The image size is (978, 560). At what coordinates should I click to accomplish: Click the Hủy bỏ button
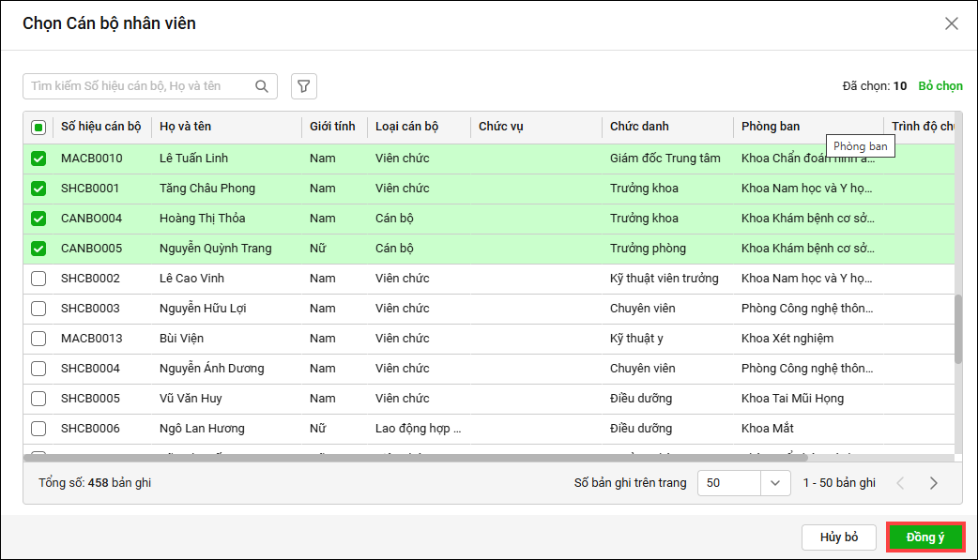[839, 537]
